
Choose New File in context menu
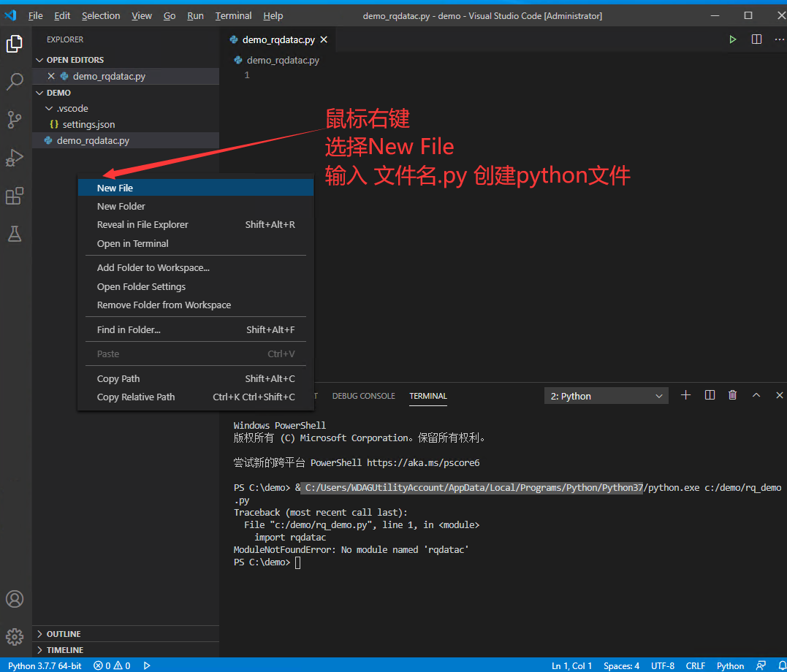click(196, 188)
